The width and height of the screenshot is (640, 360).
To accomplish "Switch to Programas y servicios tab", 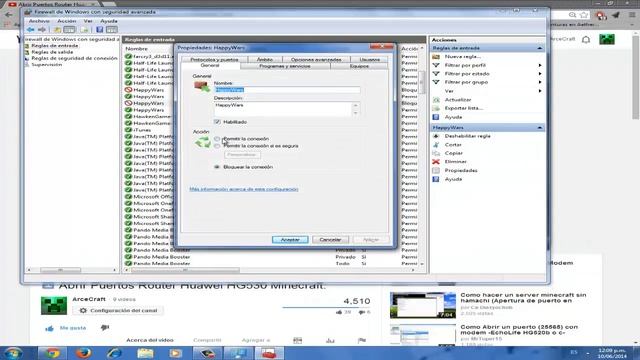I will coord(285,66).
